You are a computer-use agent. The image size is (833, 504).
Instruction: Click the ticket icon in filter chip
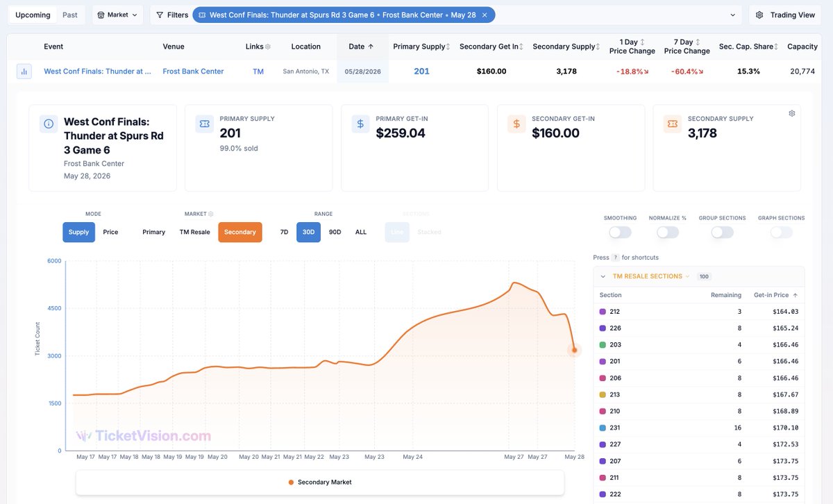(x=202, y=15)
